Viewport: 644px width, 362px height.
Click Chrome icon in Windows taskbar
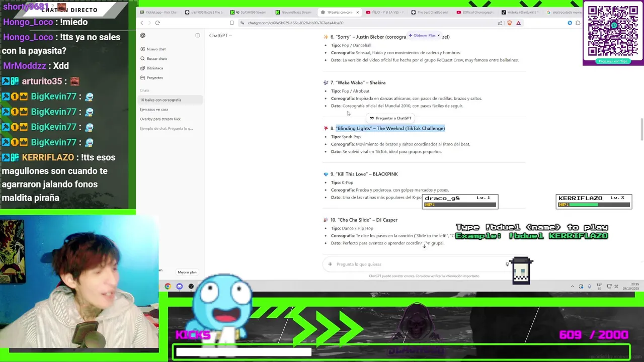(168, 287)
